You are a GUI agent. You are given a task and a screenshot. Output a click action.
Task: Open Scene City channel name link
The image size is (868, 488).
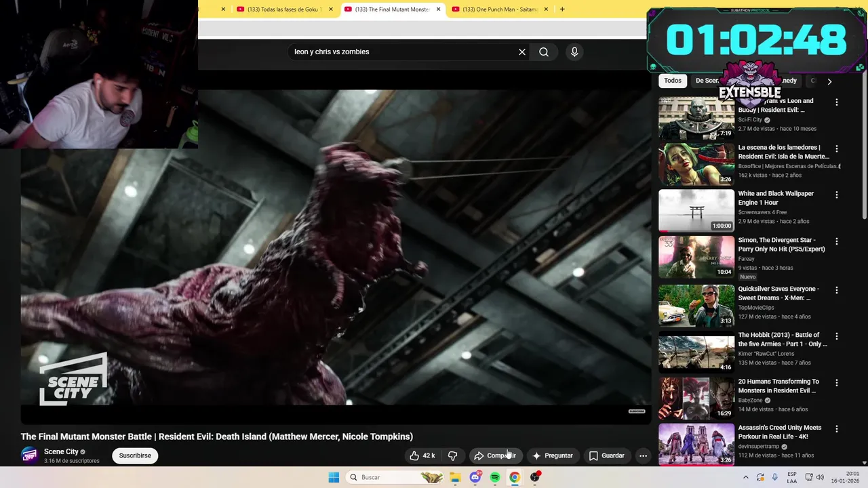click(x=61, y=451)
